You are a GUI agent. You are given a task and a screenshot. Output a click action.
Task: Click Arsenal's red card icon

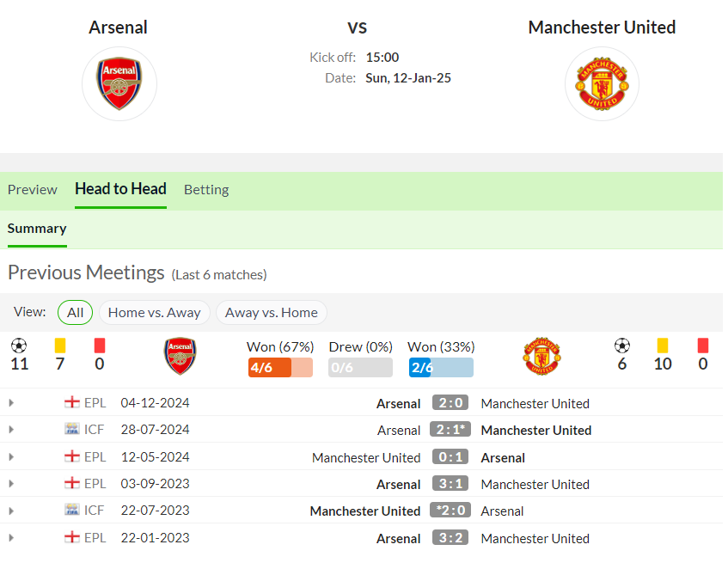pyautogui.click(x=100, y=346)
